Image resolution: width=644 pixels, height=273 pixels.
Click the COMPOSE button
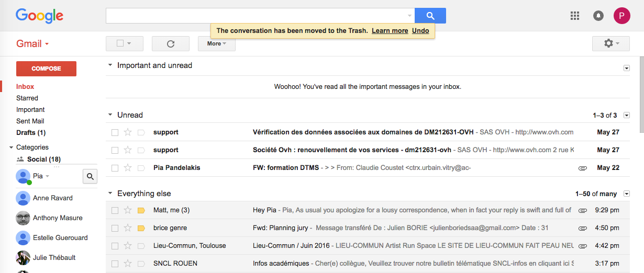click(46, 69)
